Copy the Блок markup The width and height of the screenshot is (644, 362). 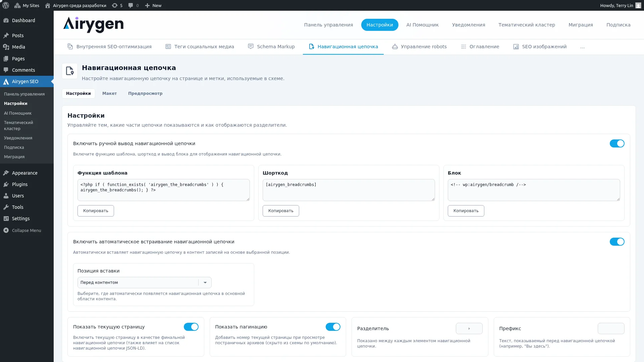(x=466, y=211)
